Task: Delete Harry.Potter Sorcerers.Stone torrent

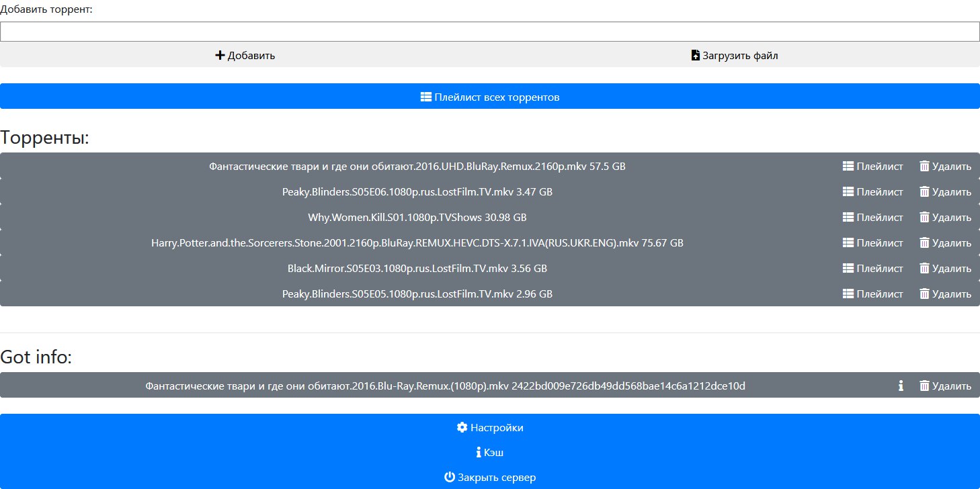Action: (x=945, y=242)
